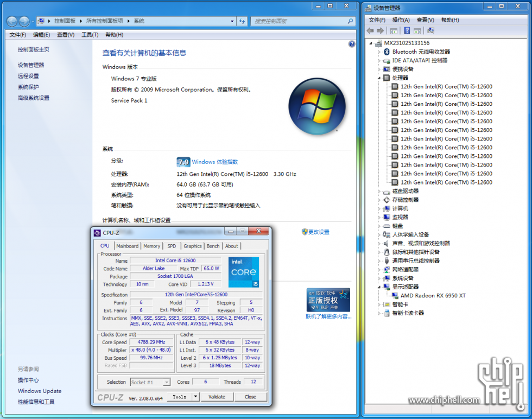This screenshot has height=419, width=532.
Task: Click the blue help icon in Device Manager toolbar
Action: [x=407, y=31]
